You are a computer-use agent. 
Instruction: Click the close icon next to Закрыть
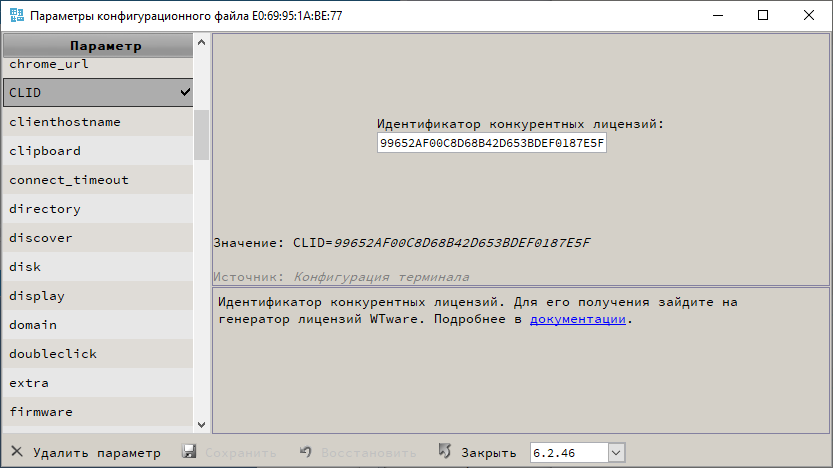[x=446, y=453]
